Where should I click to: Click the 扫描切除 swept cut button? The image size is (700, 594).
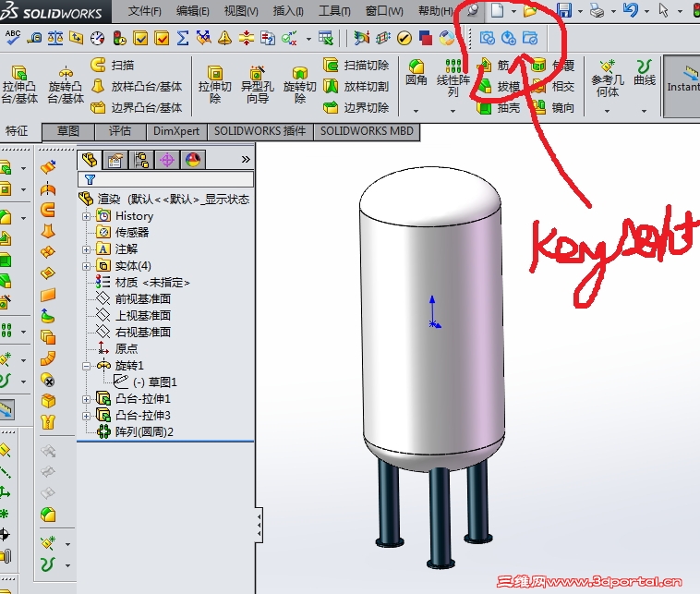[x=356, y=66]
